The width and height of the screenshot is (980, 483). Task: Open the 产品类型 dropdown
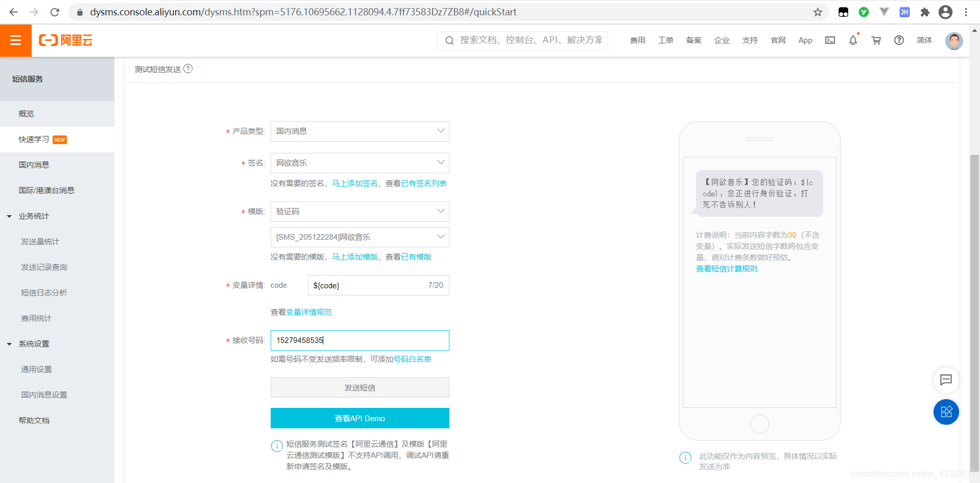click(x=360, y=131)
